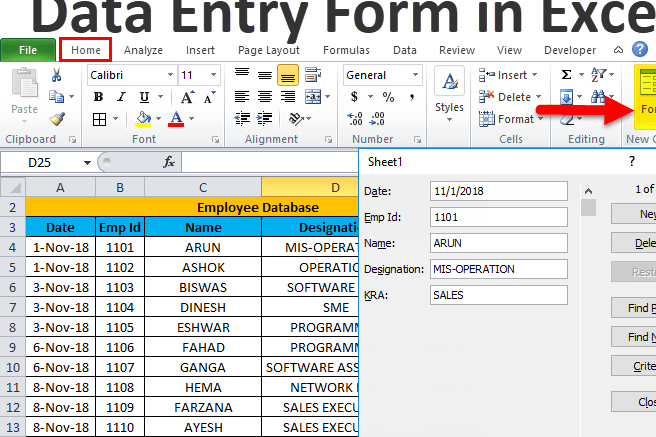Switch to the Formulas tab
Image resolution: width=656 pixels, height=437 pixels.
click(x=346, y=50)
